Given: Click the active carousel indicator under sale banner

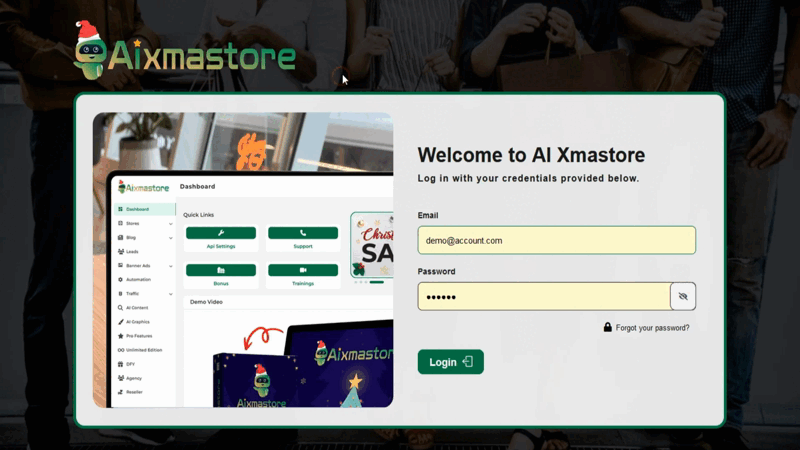Looking at the screenshot, I should tap(377, 282).
